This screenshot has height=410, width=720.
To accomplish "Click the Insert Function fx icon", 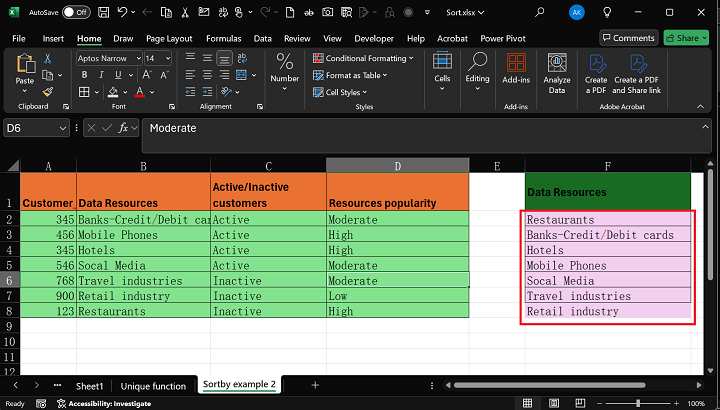I will click(x=124, y=128).
